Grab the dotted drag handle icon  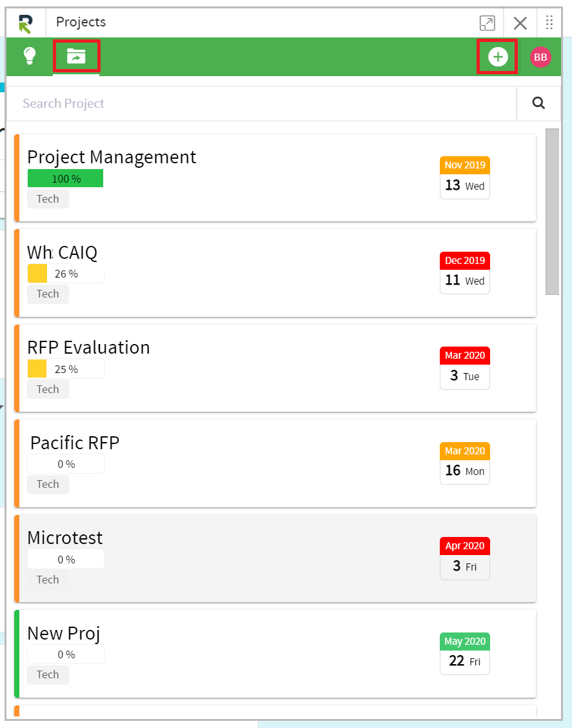tap(549, 23)
